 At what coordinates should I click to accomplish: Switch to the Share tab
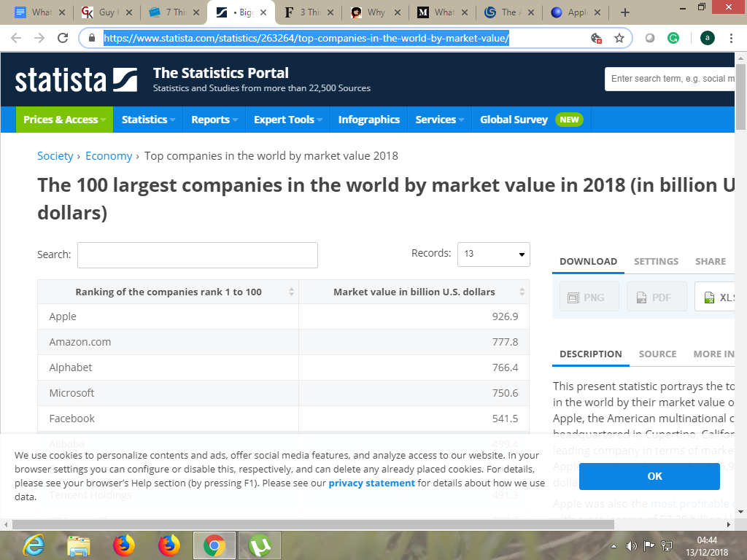[711, 262]
